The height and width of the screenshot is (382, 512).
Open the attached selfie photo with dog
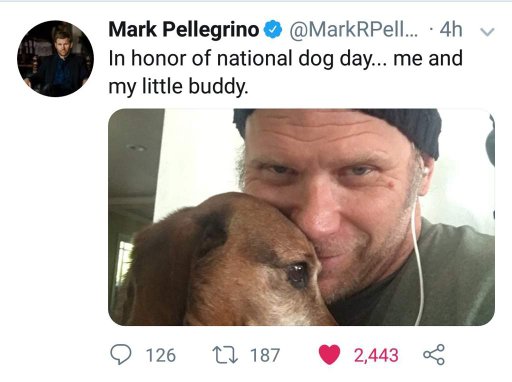tap(301, 217)
